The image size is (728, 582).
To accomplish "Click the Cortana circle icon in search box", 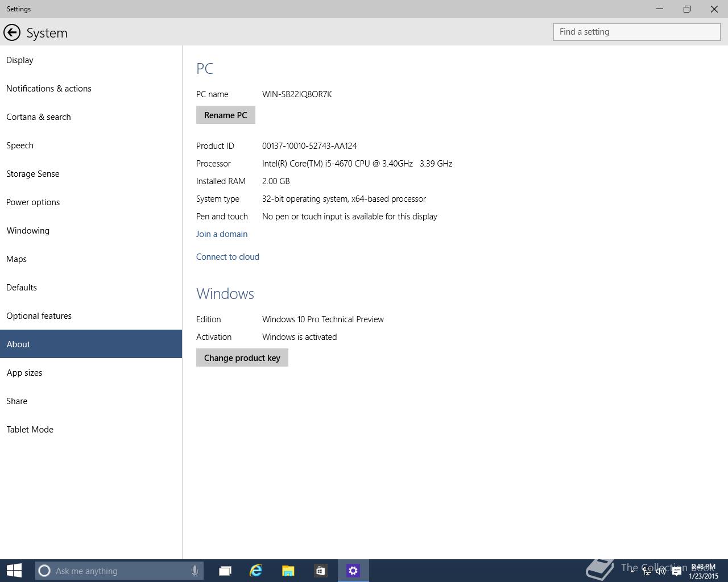I will coord(44,571).
